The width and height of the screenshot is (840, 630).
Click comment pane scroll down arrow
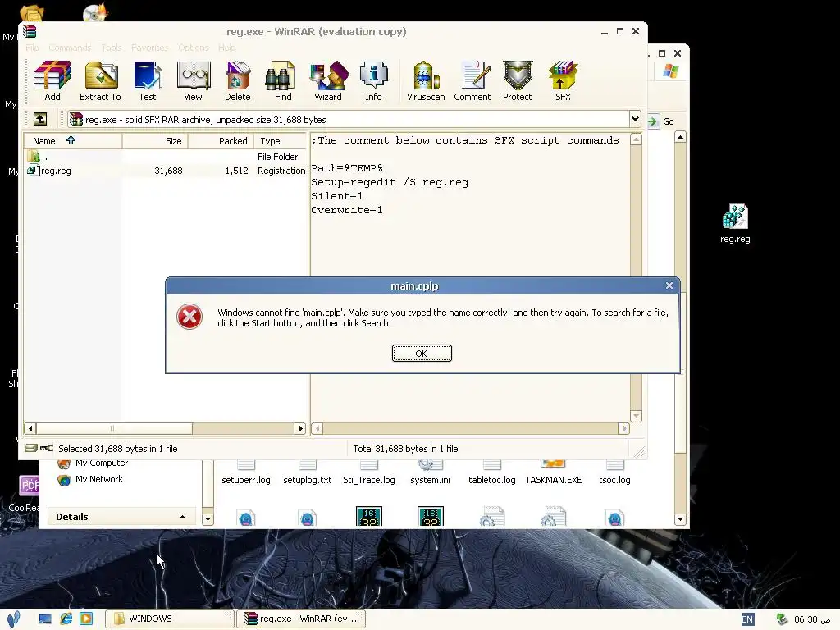636,416
